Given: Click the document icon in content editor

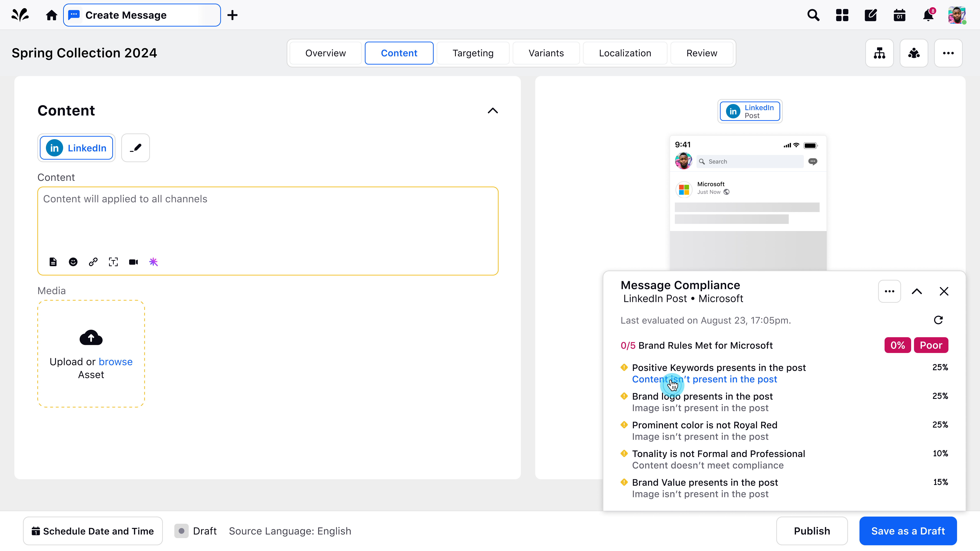Looking at the screenshot, I should pyautogui.click(x=53, y=262).
